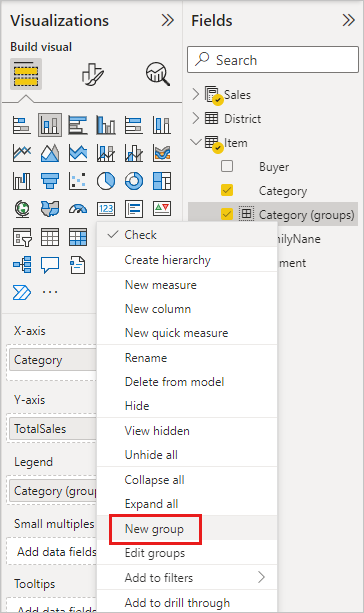Screen dimensions: 364x613
Task: Insert a Table visual
Action: (x=50, y=237)
